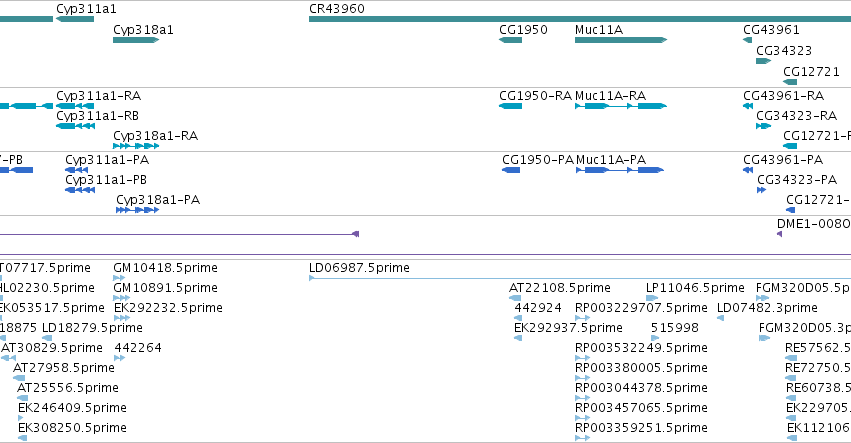Select the Cyp318a1 gene label
The width and height of the screenshot is (851, 443).
tap(143, 30)
